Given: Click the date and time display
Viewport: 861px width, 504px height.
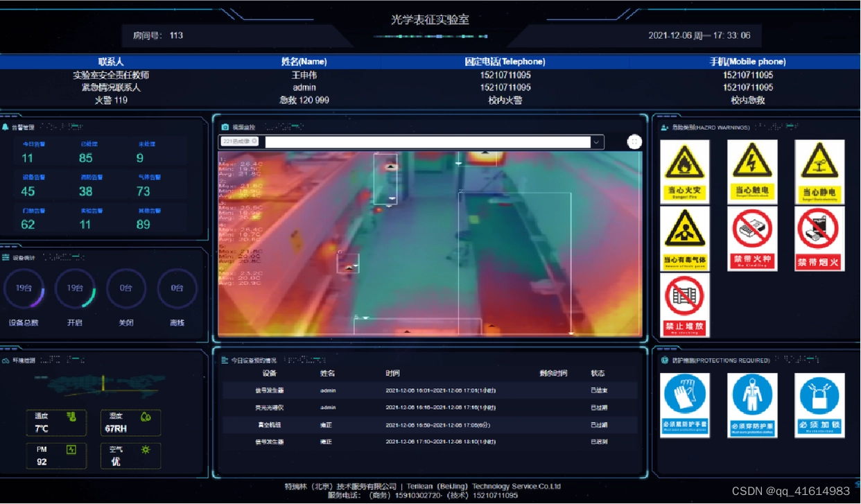Looking at the screenshot, I should pos(699,35).
